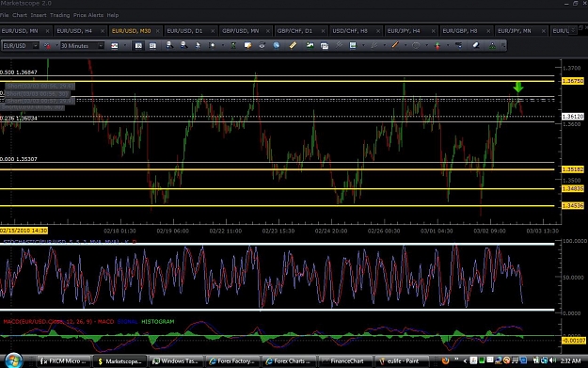Click the red-dot icon beside symbol box
This screenshot has height=368, width=588.
click(x=47, y=46)
